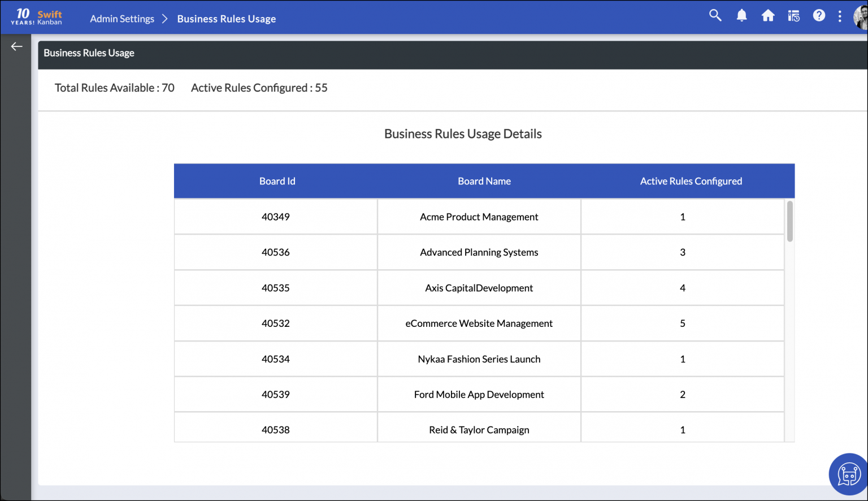
Task: Go to the Home screen icon
Action: tap(768, 15)
